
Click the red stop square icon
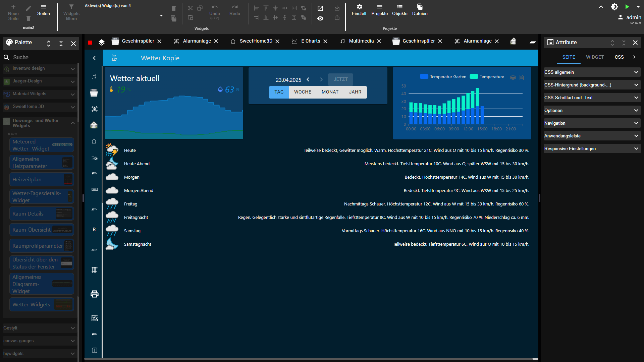[x=90, y=43]
